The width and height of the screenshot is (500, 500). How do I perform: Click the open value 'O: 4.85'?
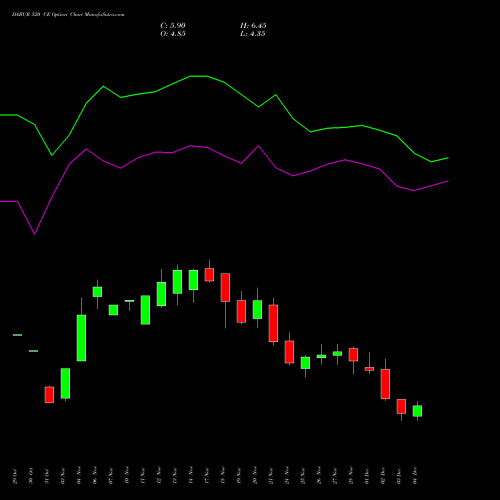[x=173, y=34]
